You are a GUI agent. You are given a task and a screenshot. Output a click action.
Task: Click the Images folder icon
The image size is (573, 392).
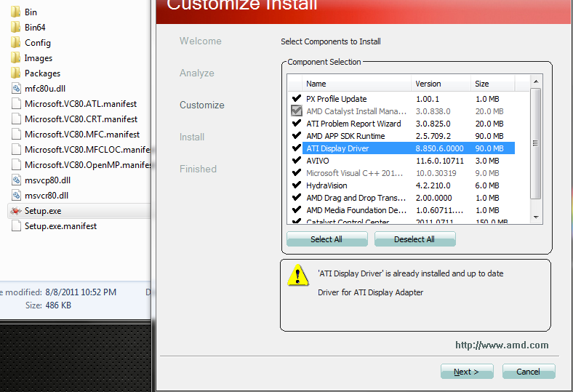(16, 58)
